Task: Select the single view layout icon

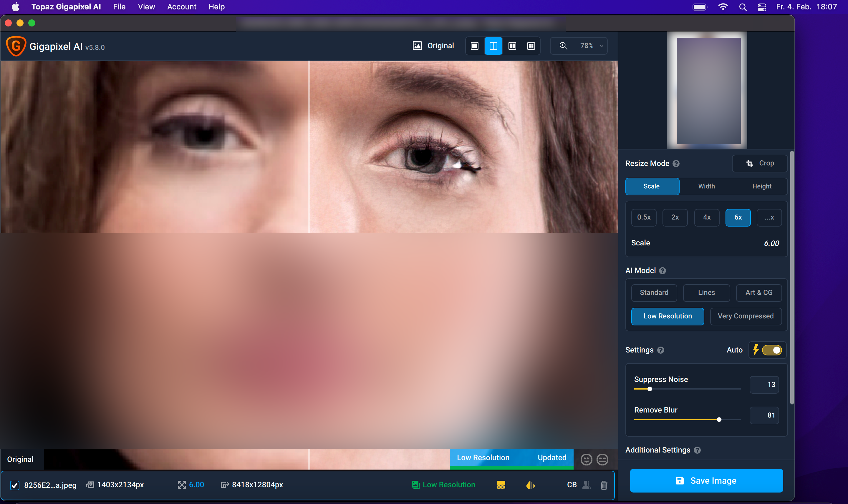Action: coord(474,46)
